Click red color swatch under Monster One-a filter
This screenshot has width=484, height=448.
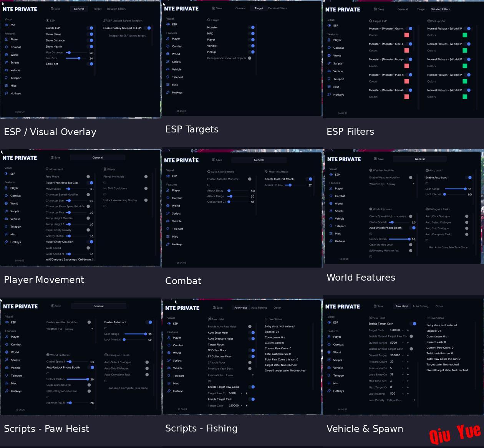(406, 50)
